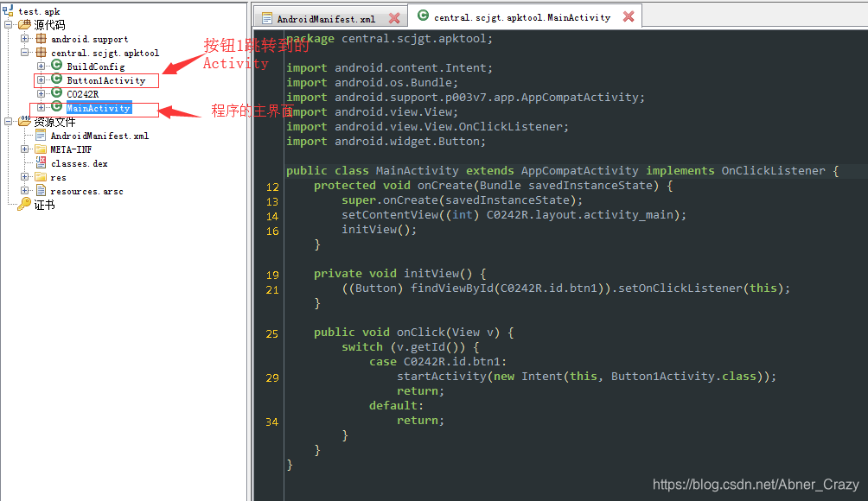Expand the res folder
The image size is (868, 501).
tap(24, 177)
